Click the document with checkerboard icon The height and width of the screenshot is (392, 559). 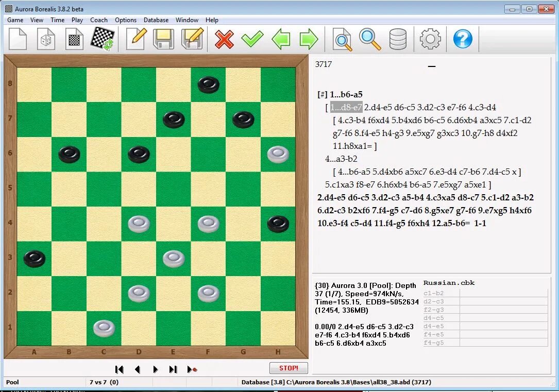(x=74, y=39)
